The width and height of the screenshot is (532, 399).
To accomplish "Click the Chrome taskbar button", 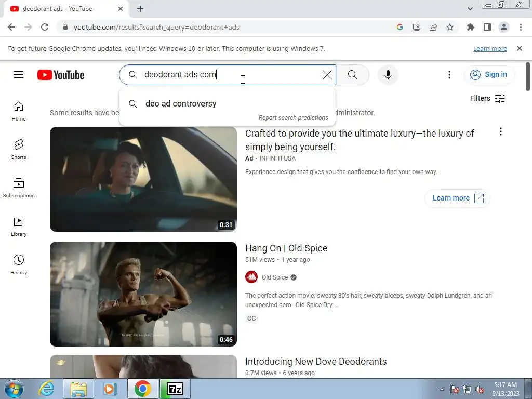I will click(142, 389).
